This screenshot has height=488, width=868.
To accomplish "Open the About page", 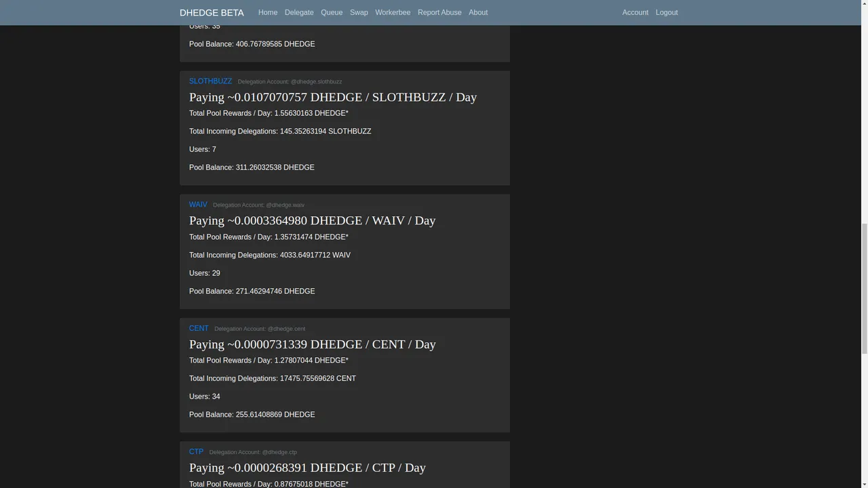I will pos(478,12).
